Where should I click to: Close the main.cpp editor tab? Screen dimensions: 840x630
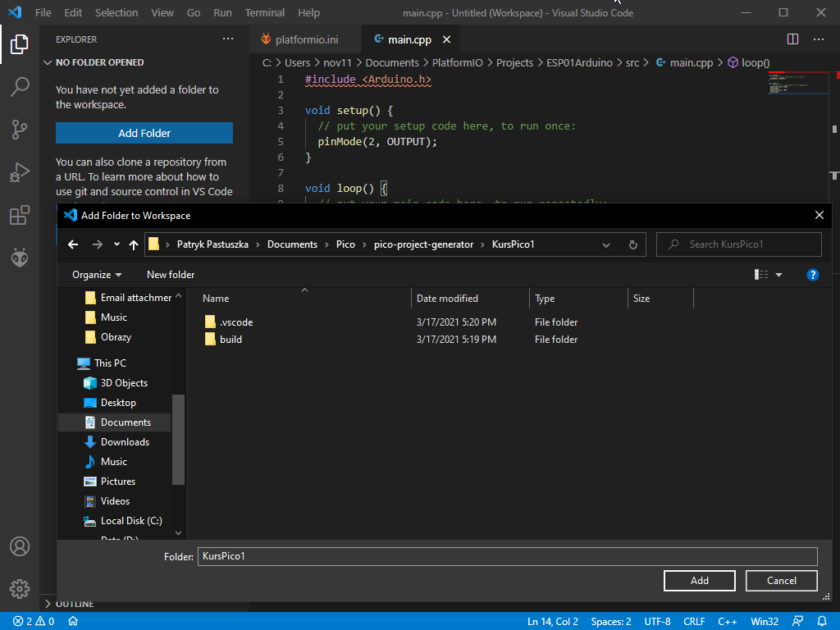click(447, 39)
